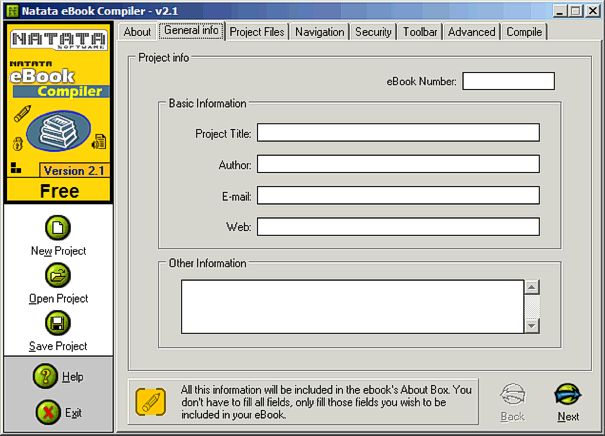Image resolution: width=605 pixels, height=436 pixels.
Task: Click the Natata Software logo
Action: pyautogui.click(x=59, y=40)
